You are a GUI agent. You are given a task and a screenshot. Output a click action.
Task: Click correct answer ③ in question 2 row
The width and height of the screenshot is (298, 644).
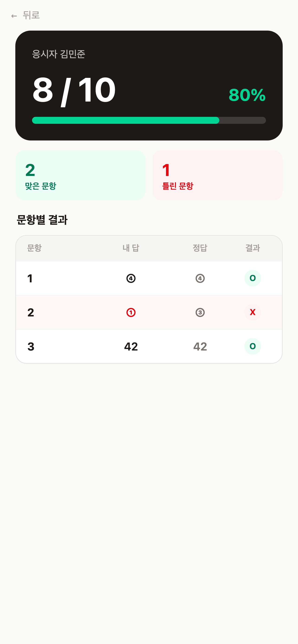200,312
